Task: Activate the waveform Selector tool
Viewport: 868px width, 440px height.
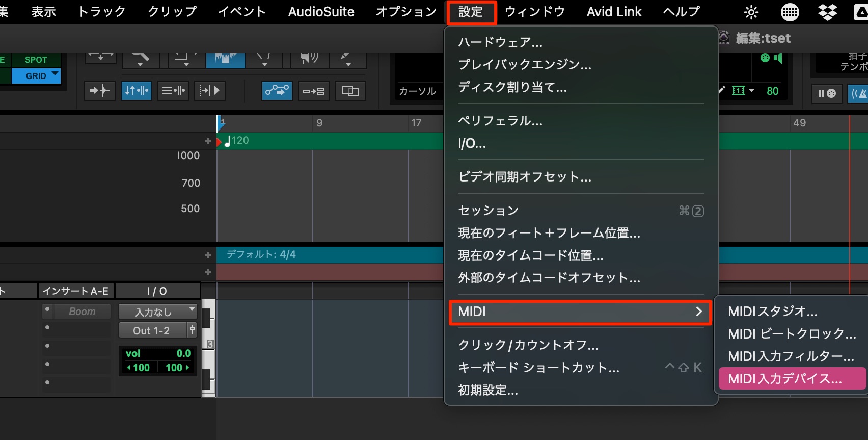Action: [226, 59]
